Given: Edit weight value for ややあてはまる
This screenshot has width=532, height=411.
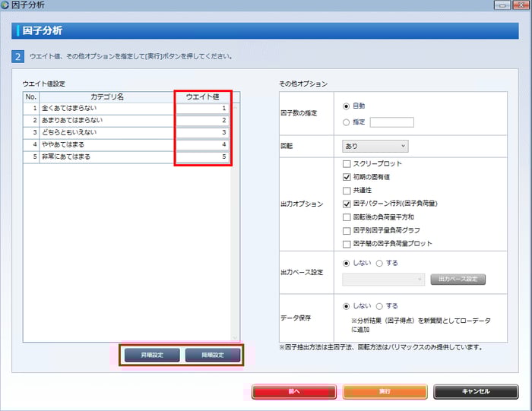Looking at the screenshot, I should (202, 145).
